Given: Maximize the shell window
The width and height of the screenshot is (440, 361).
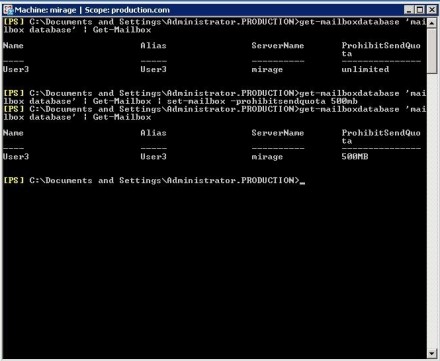Looking at the screenshot, I should pyautogui.click(x=420, y=10).
